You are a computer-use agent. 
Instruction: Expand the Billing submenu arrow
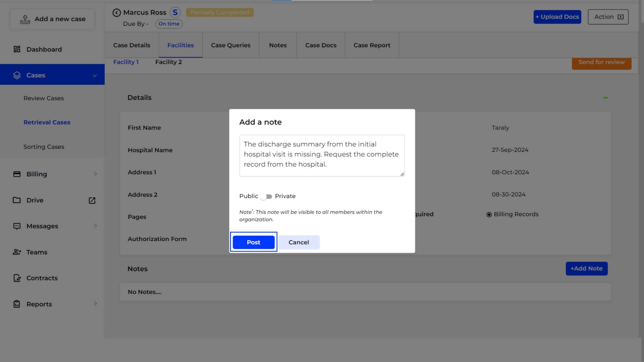pos(96,174)
